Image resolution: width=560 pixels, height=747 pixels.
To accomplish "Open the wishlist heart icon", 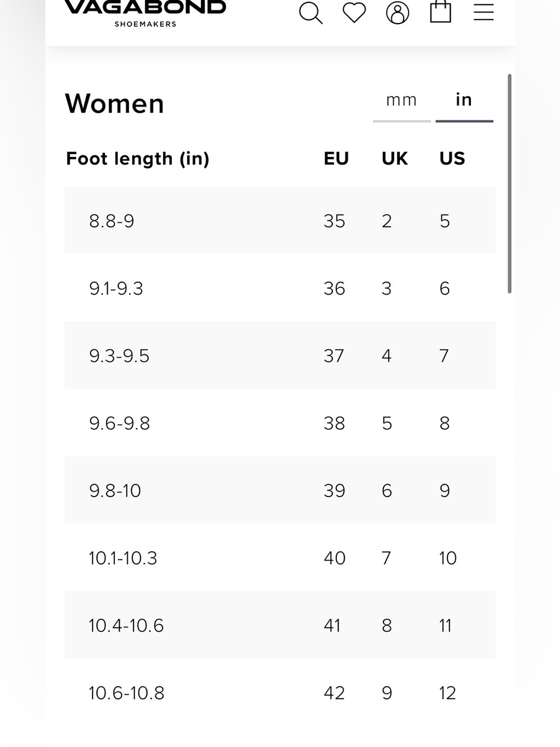I will point(354,12).
